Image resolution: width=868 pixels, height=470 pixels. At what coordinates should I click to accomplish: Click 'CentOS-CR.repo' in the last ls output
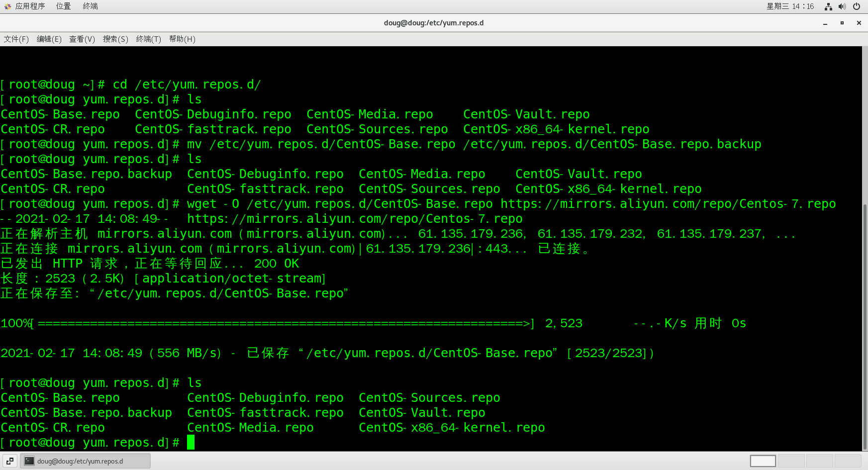click(53, 428)
